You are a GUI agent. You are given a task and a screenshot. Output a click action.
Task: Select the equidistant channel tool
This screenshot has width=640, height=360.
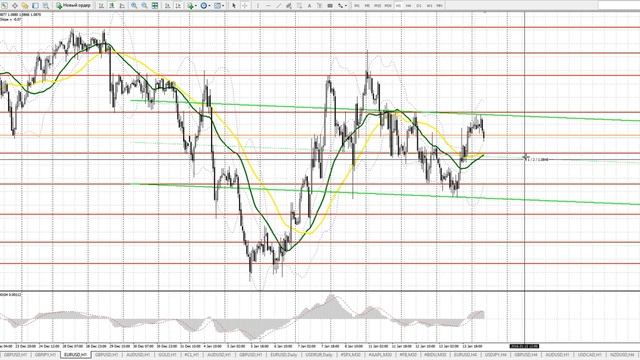coord(289,6)
